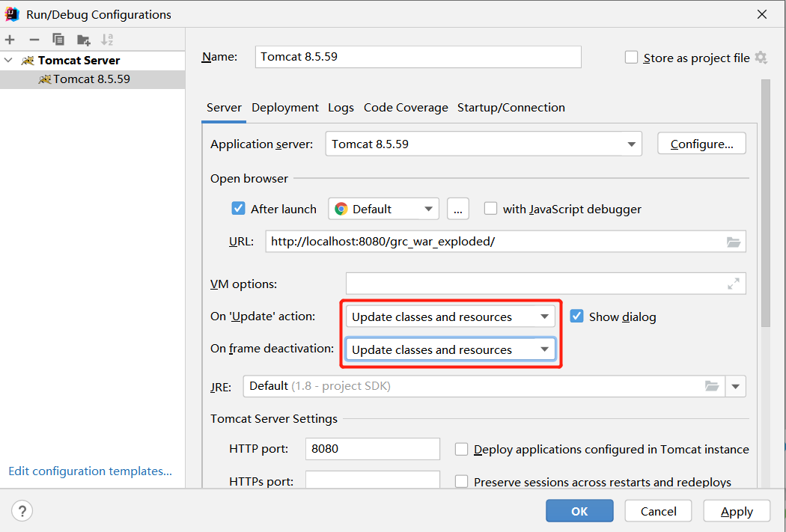
Task: Click the VM options input field
Action: tap(546, 284)
